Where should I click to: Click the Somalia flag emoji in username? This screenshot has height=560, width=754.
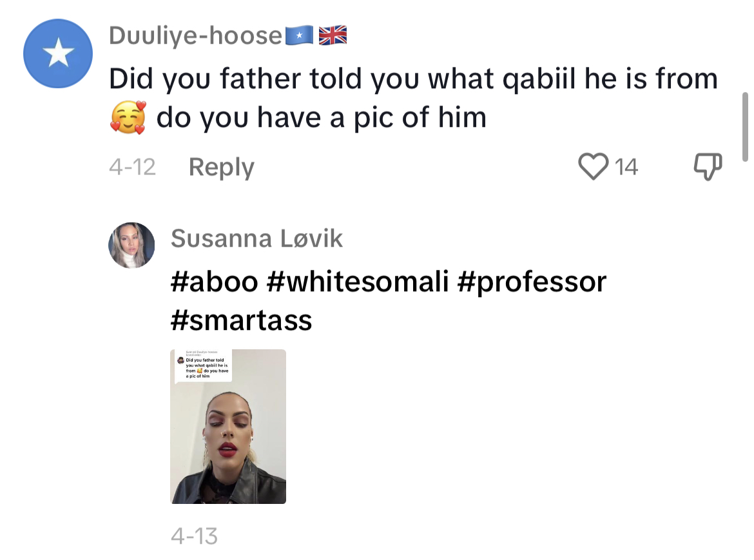(x=299, y=35)
